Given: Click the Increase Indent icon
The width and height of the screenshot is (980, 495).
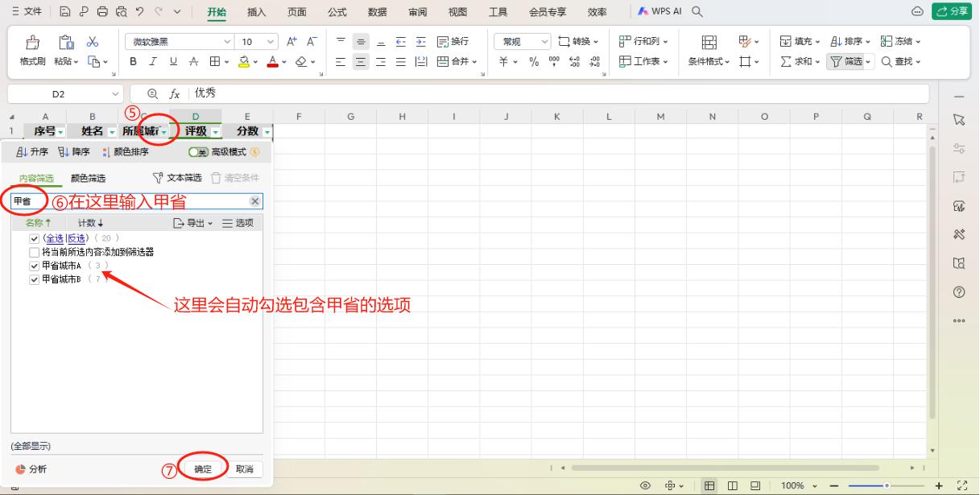Looking at the screenshot, I should coord(420,42).
